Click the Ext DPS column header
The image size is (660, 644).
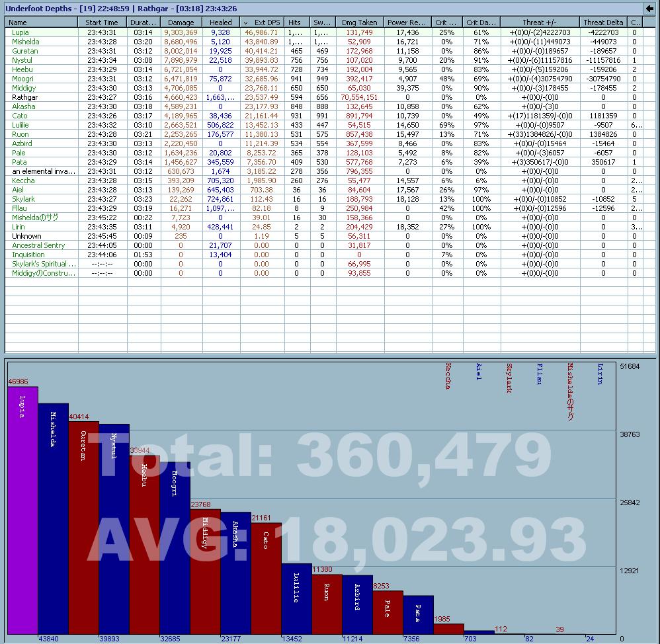[x=263, y=22]
